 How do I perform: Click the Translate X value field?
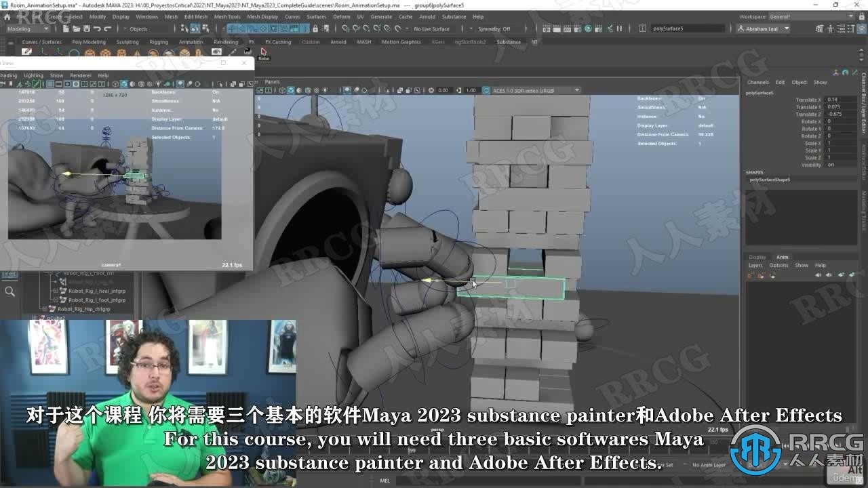(x=841, y=100)
